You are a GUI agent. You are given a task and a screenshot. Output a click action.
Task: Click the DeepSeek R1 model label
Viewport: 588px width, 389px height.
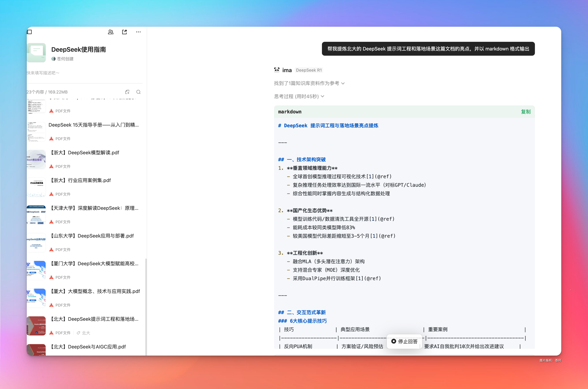pyautogui.click(x=309, y=70)
